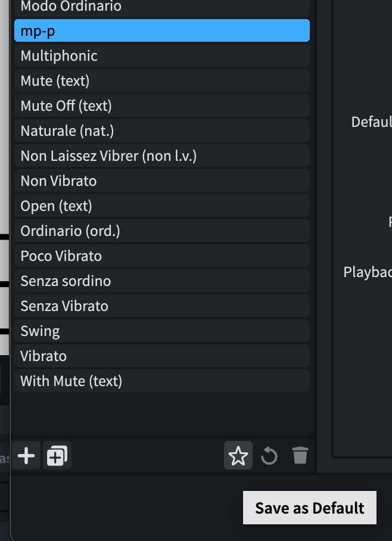The height and width of the screenshot is (541, 392).
Task: Click the plus icon to add new technique
Action: click(26, 456)
